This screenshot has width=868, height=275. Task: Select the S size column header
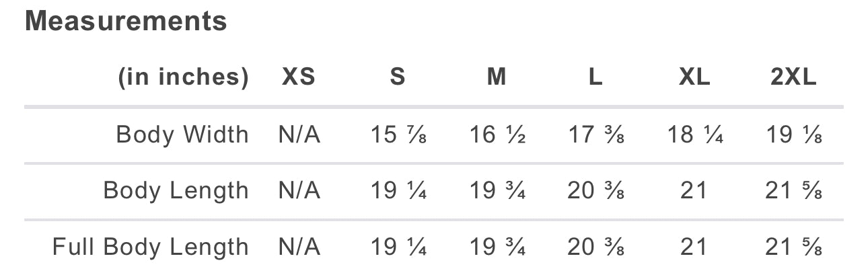coord(398,77)
